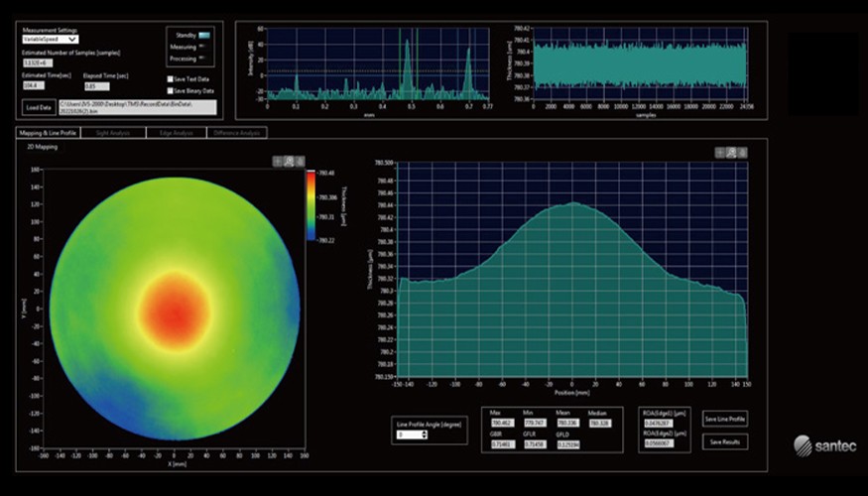Click the 'Line Profile Angle [degree]' label

[x=429, y=424]
